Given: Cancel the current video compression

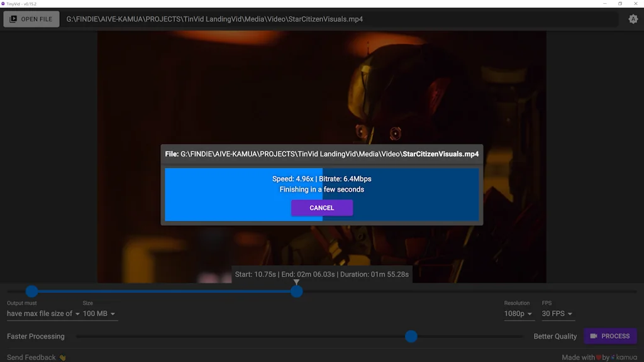Looking at the screenshot, I should [321, 208].
